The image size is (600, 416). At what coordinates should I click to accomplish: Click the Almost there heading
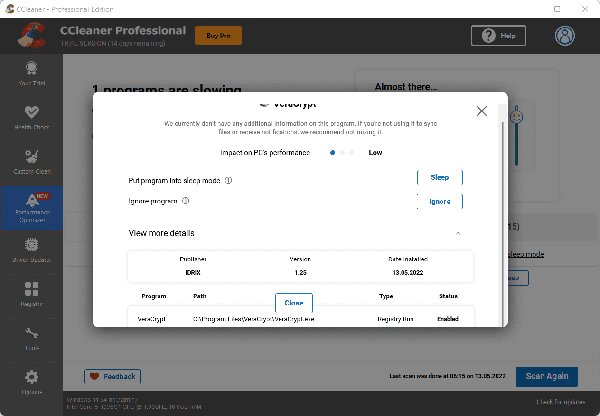tap(406, 87)
